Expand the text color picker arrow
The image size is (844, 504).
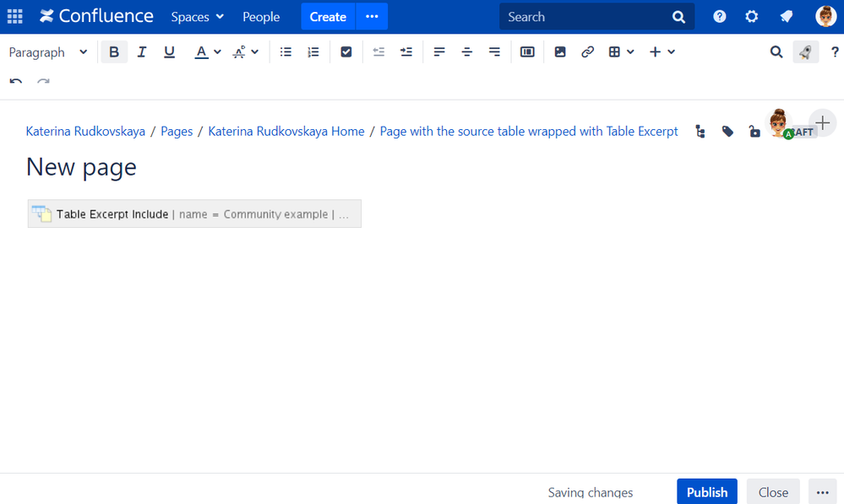(x=217, y=52)
